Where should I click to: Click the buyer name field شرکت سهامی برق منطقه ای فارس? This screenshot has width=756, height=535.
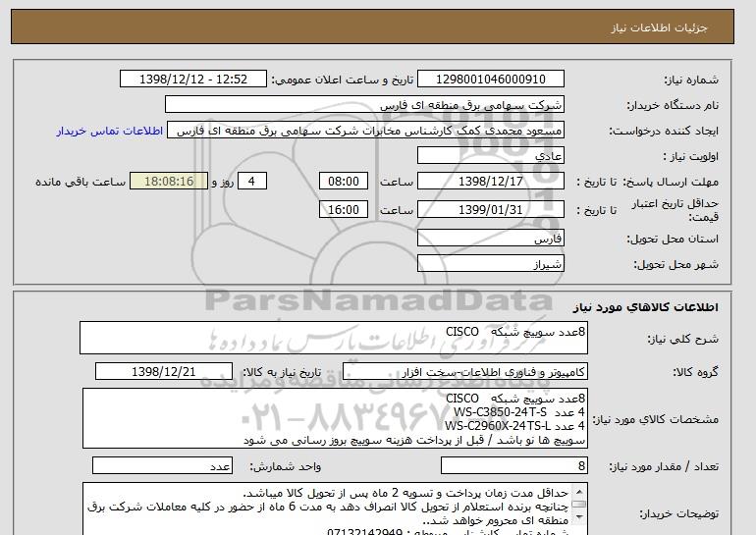[364, 105]
